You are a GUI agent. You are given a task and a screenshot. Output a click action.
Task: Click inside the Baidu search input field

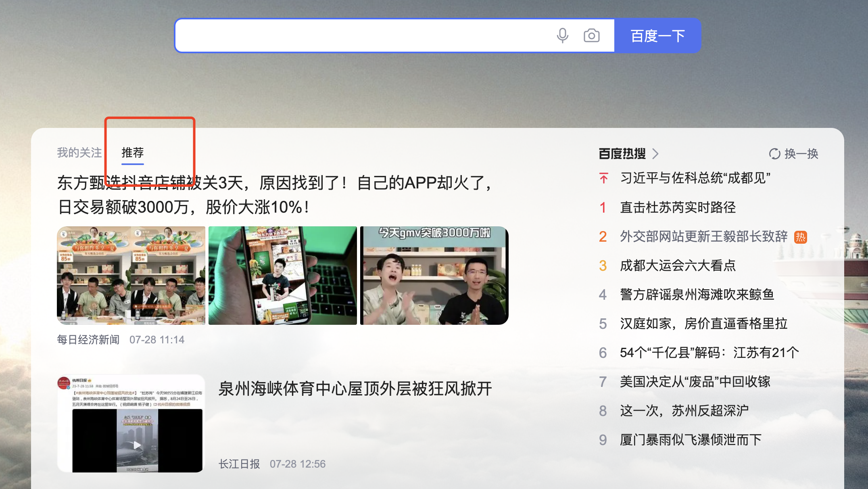(x=363, y=36)
